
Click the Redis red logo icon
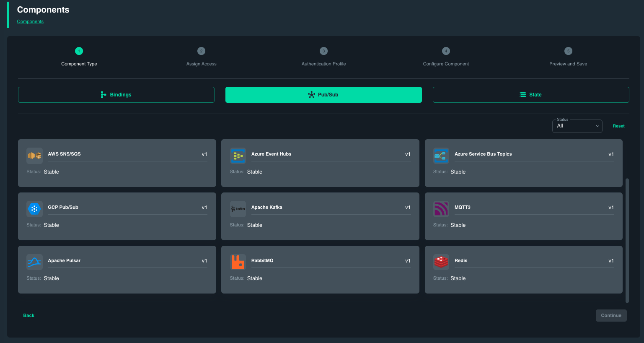click(x=441, y=262)
